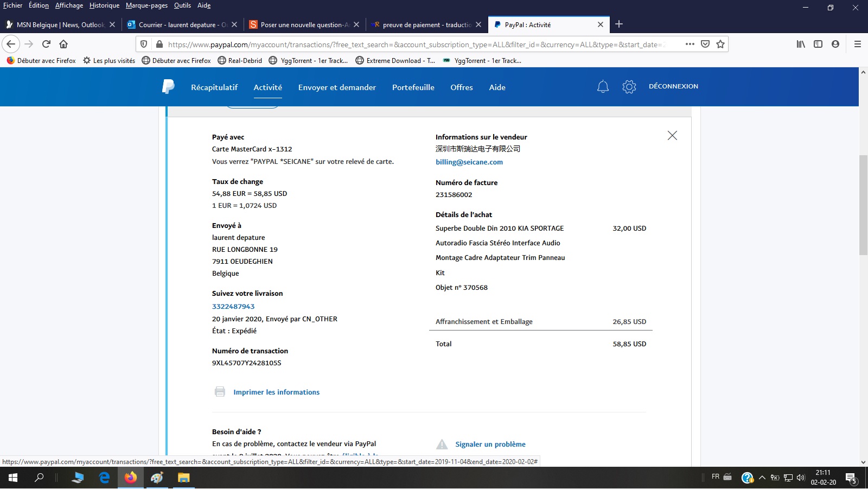Open Firefox account icon

(835, 44)
